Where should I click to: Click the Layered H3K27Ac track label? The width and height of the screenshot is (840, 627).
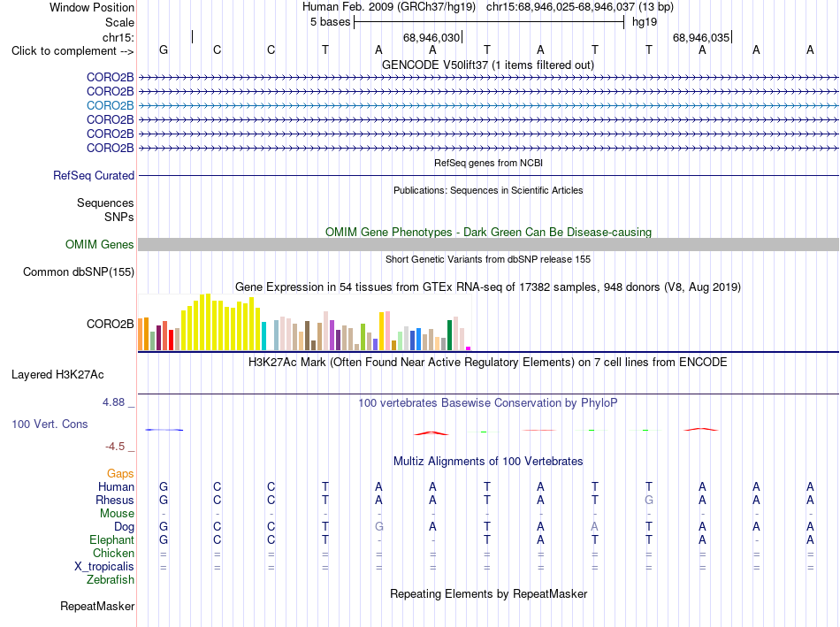[x=57, y=375]
